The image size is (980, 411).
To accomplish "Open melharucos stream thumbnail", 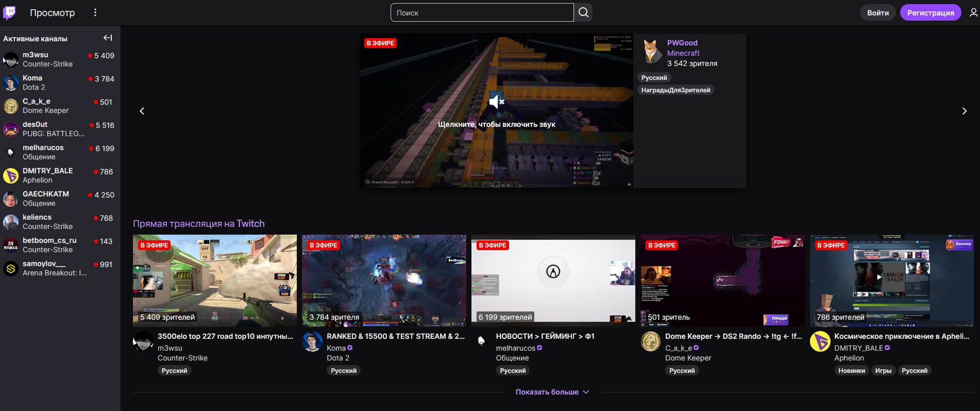I will [553, 281].
